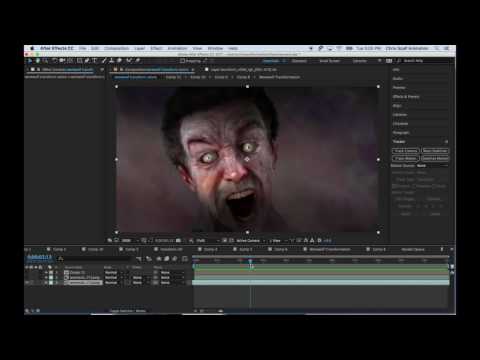Open the File menu
Viewport: 480px width, 360px height.
[x=82, y=48]
